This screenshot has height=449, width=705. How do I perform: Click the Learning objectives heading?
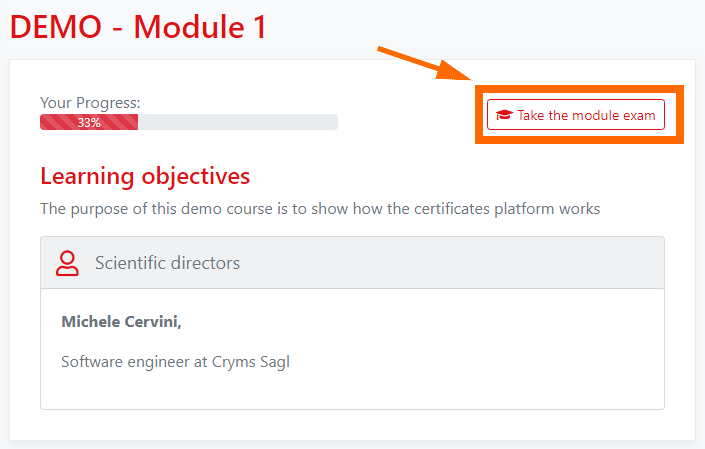[x=145, y=177]
